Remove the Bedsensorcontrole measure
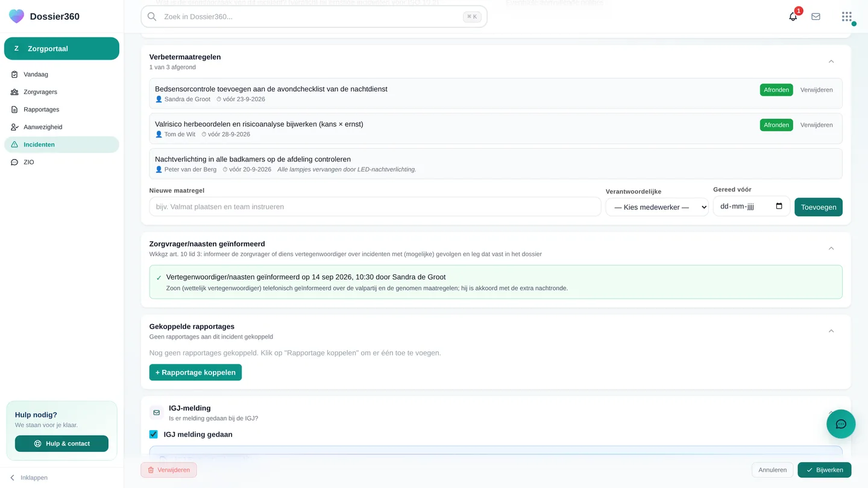This screenshot has width=868, height=488. (x=816, y=90)
